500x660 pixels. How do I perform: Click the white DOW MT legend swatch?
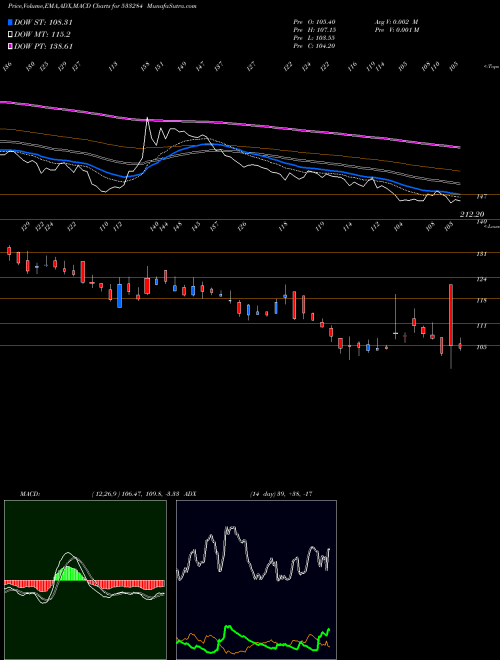pos(10,35)
